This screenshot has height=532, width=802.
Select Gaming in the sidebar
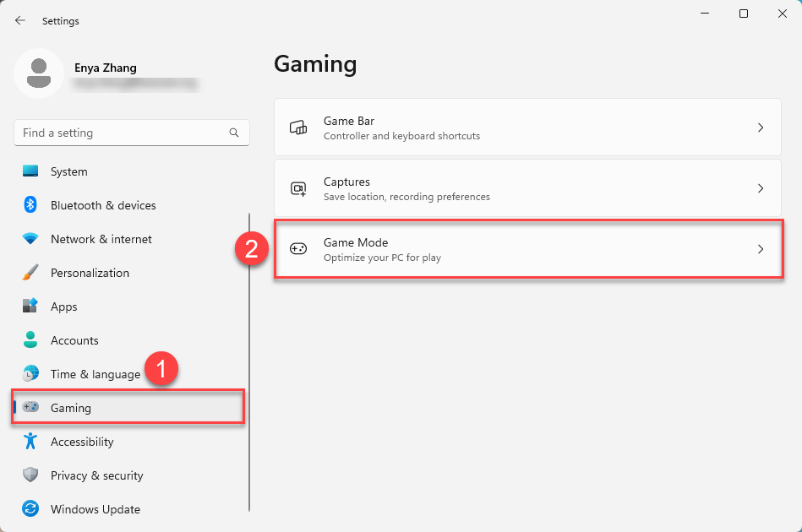pyautogui.click(x=71, y=408)
